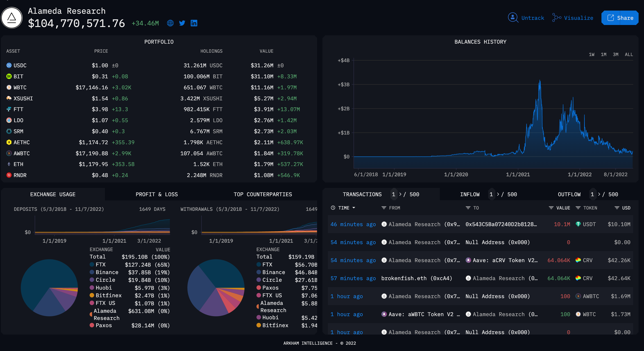The image size is (644, 351).
Task: Select the 1W balance history range
Action: 592,54
